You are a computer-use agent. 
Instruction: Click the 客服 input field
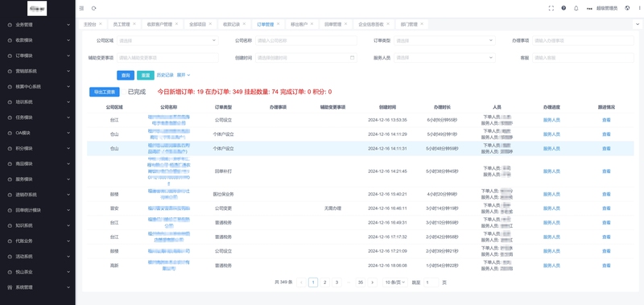coord(583,58)
